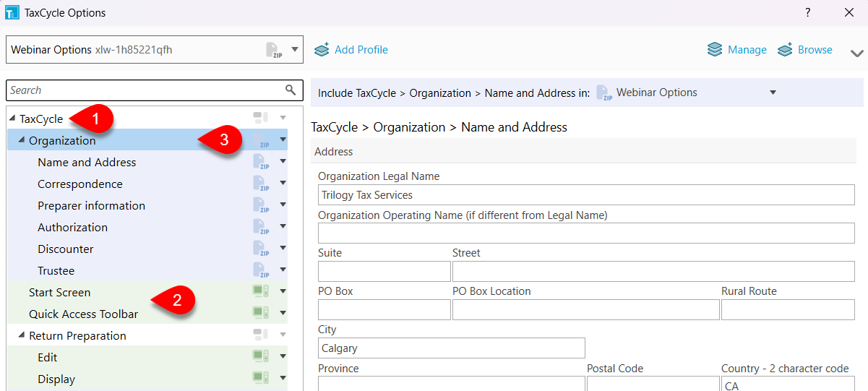Click the Rural Route field
Viewport: 868px width, 391px height.
click(x=788, y=309)
